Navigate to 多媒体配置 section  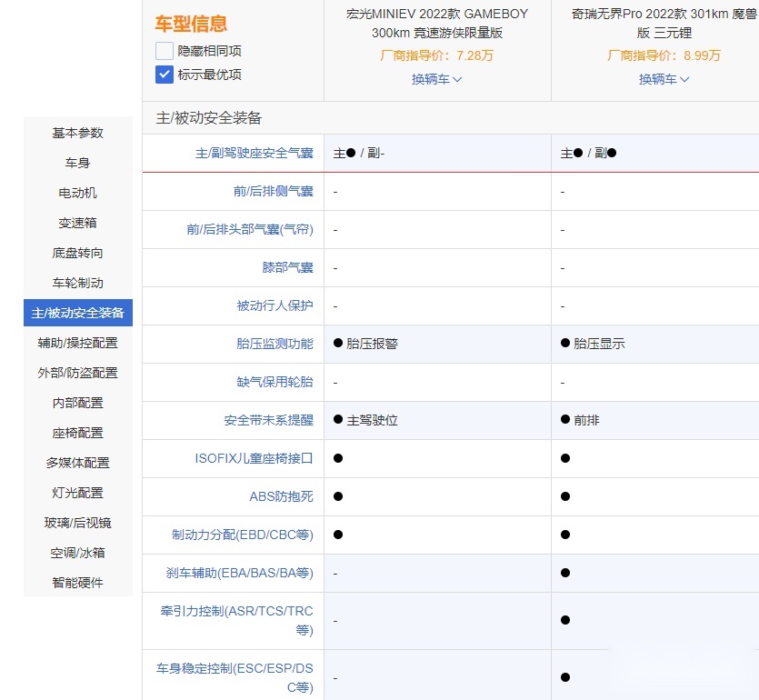(78, 463)
